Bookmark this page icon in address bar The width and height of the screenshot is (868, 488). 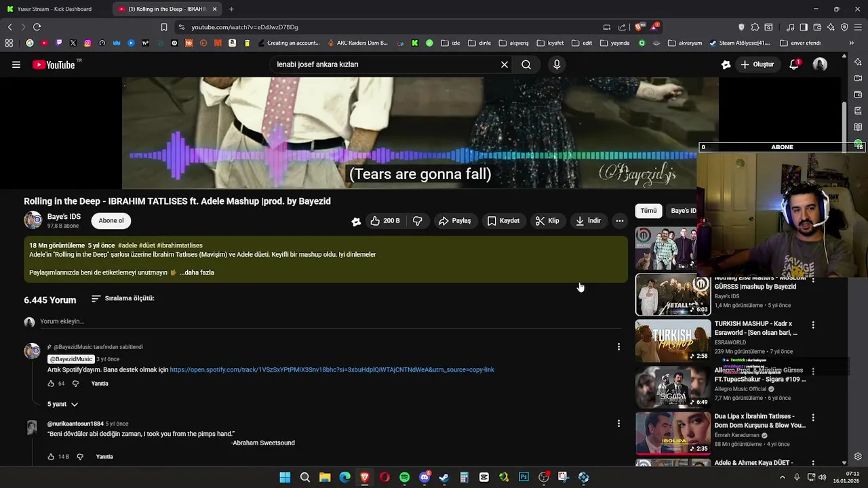point(163,27)
